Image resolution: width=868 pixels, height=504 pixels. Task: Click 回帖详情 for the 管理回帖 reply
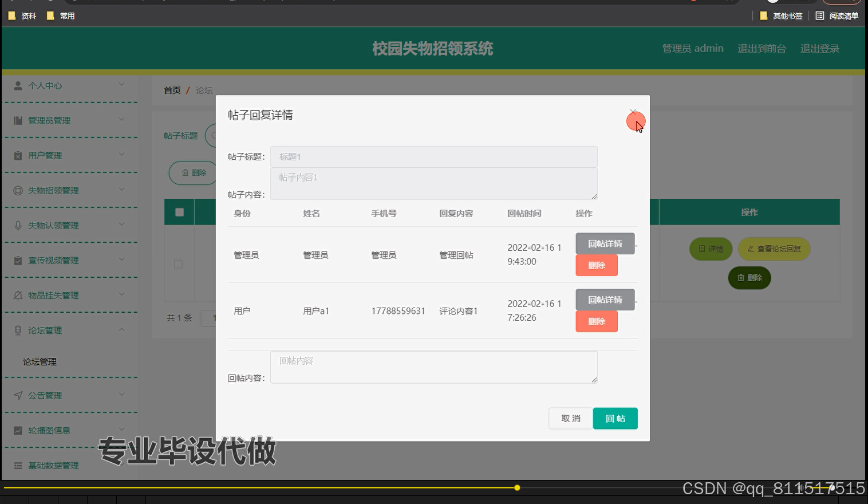click(x=605, y=243)
